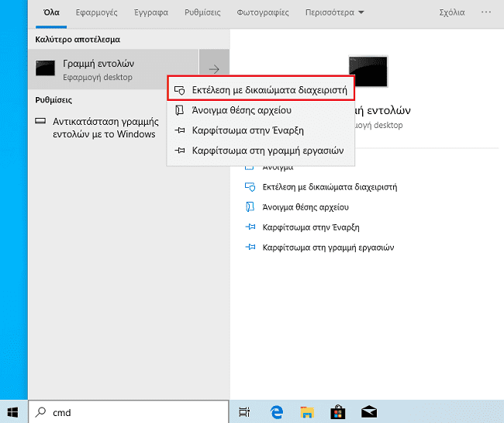Click the search field containing cmd
Image resolution: width=504 pixels, height=423 pixels.
[129, 412]
